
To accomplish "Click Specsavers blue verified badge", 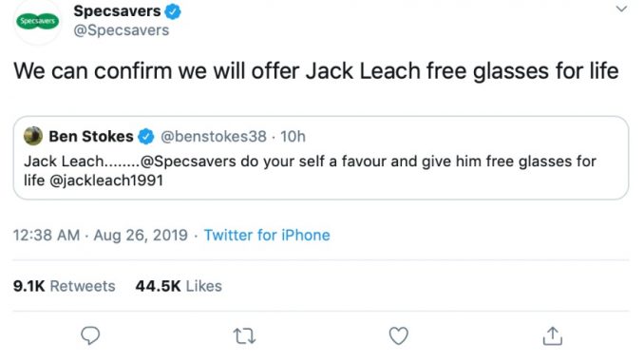I will 173,11.
